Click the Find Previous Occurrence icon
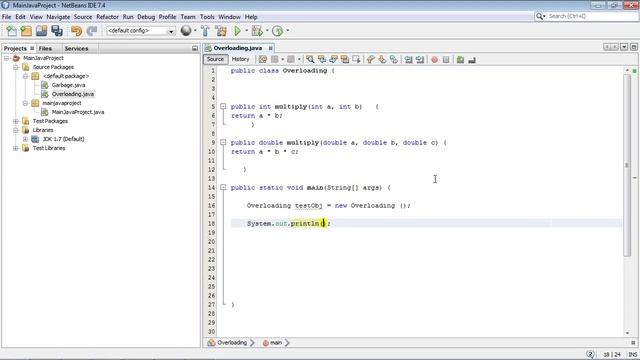640x360 pixels. 322,60
